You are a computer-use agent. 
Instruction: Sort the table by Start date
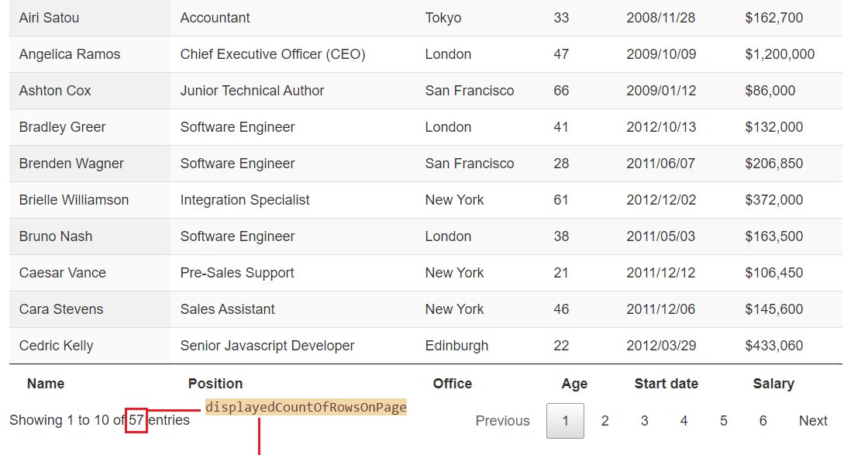tap(666, 383)
